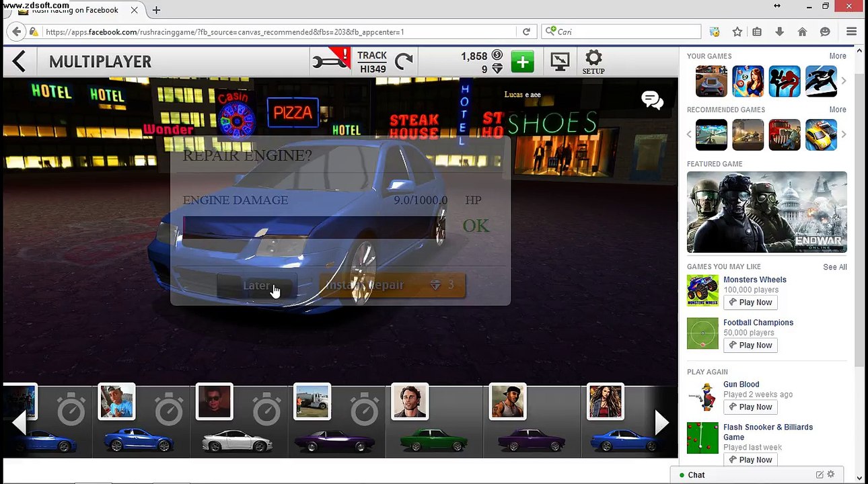Open the running stickman game thumbnail
Viewport: 868px width, 484px height.
click(821, 81)
